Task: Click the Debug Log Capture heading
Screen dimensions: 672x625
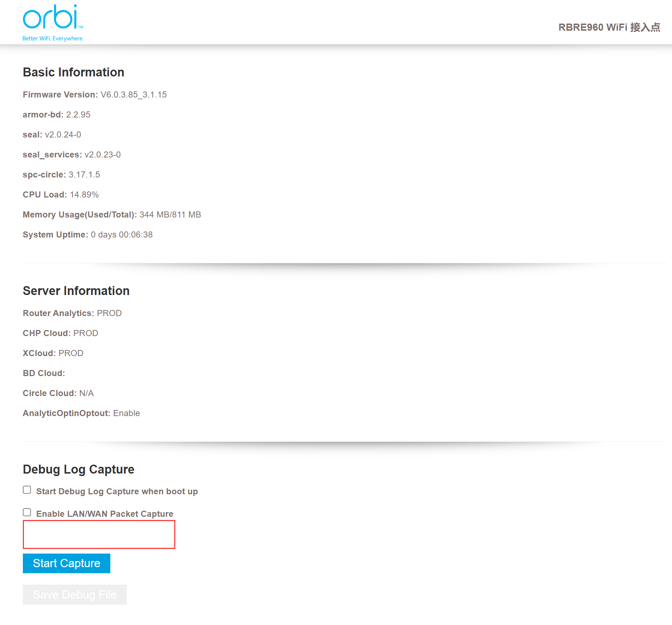Action: [79, 470]
